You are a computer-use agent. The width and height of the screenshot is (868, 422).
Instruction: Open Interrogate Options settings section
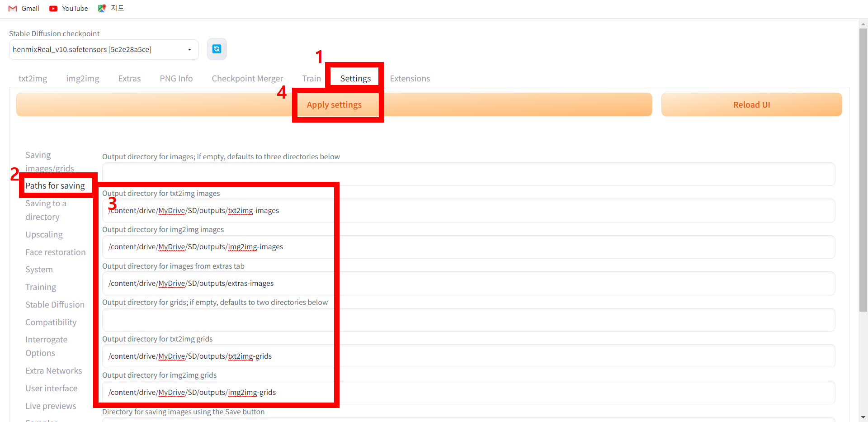pos(47,346)
